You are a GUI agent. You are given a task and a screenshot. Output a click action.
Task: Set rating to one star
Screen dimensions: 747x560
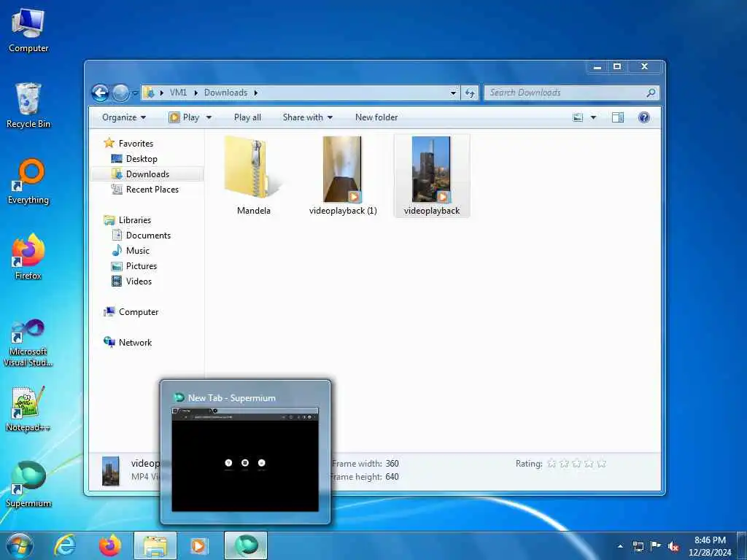coord(551,463)
